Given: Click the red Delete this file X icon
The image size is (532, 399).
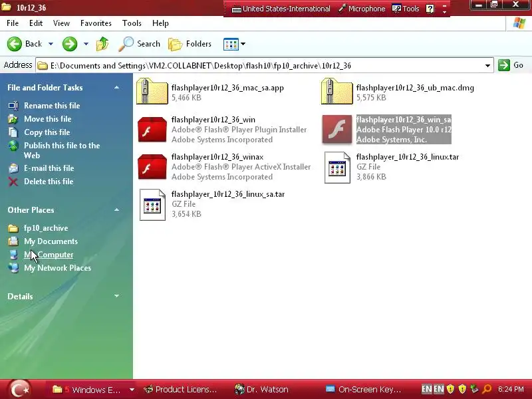Looking at the screenshot, I should pyautogui.click(x=13, y=182).
